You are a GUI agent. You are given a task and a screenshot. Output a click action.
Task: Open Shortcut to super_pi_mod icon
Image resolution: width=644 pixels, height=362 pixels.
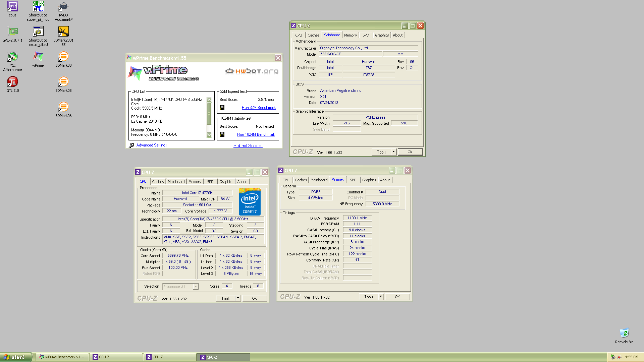point(38,11)
